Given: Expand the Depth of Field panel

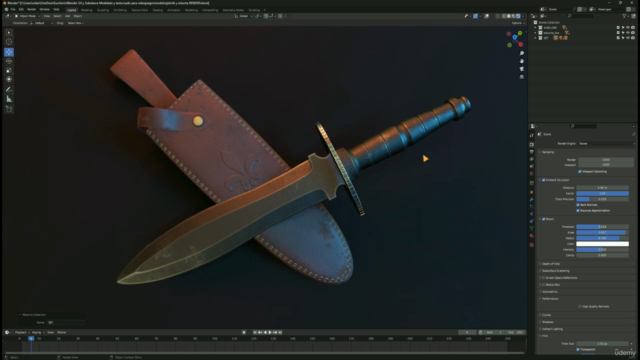Looking at the screenshot, I should [x=551, y=264].
